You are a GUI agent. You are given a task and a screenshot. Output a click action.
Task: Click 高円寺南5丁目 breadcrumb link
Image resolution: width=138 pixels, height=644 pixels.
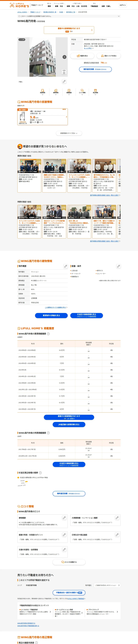pyautogui.click(x=71, y=12)
